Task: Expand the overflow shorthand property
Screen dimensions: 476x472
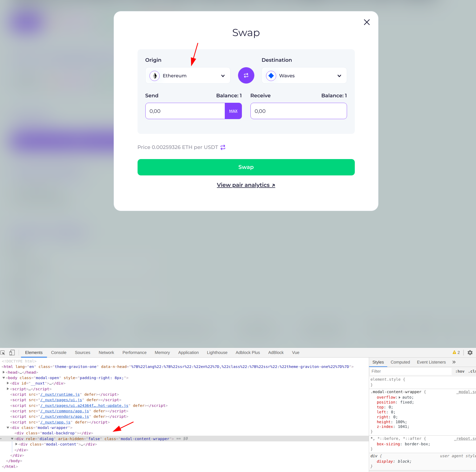Action: [399, 398]
